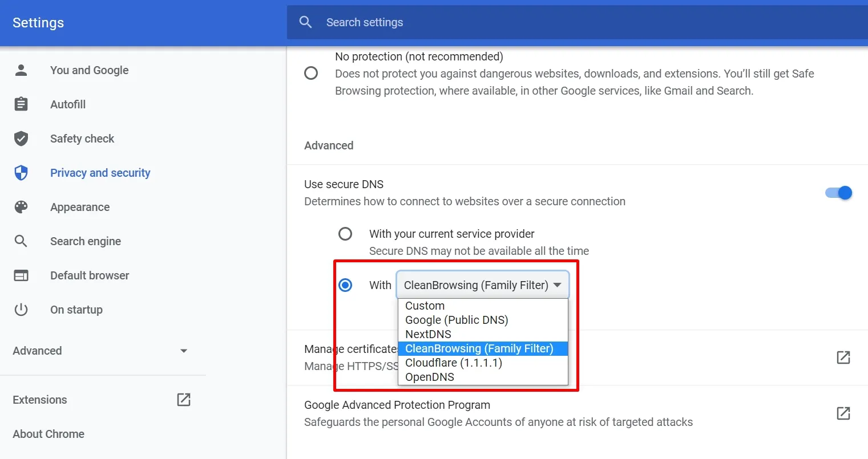This screenshot has height=459, width=868.
Task: Choose Custom from the DNS provider list
Action: coord(483,306)
